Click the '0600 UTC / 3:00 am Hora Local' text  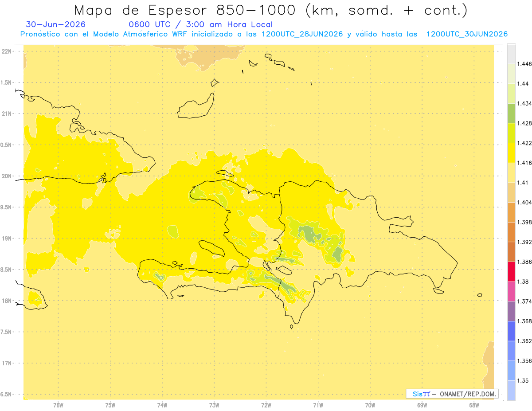[201, 25]
